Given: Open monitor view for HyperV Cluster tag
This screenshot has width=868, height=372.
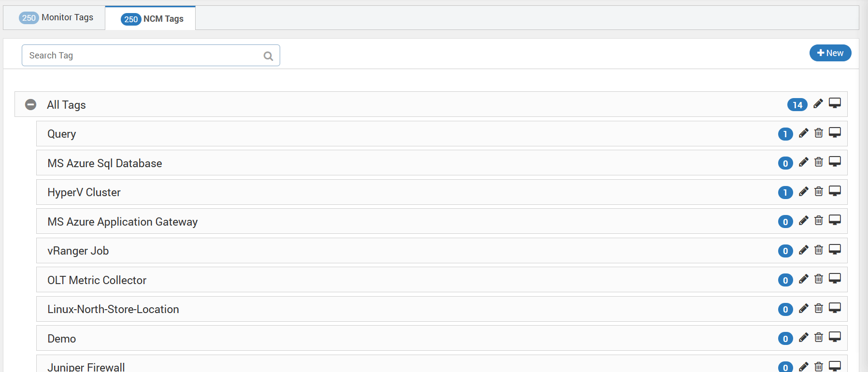Looking at the screenshot, I should (x=835, y=191).
